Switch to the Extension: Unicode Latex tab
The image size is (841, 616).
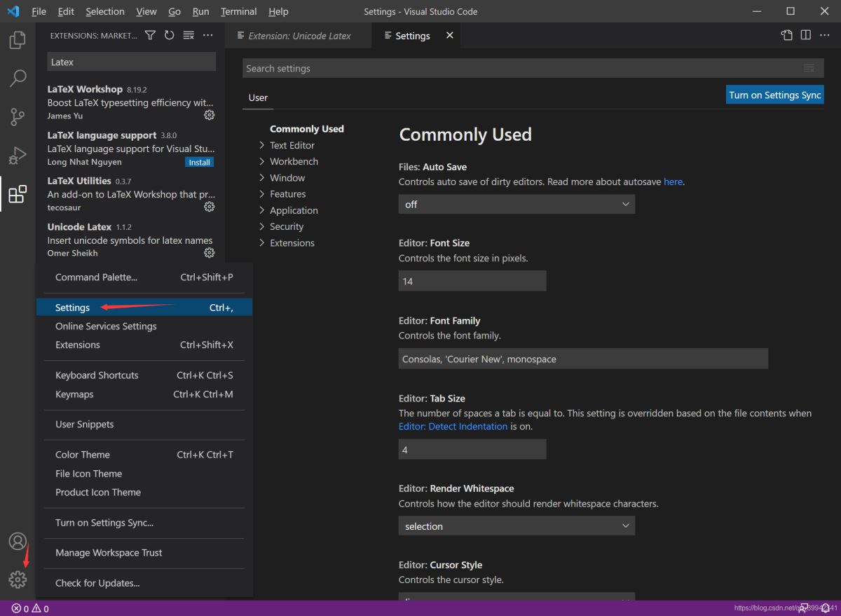coord(299,36)
